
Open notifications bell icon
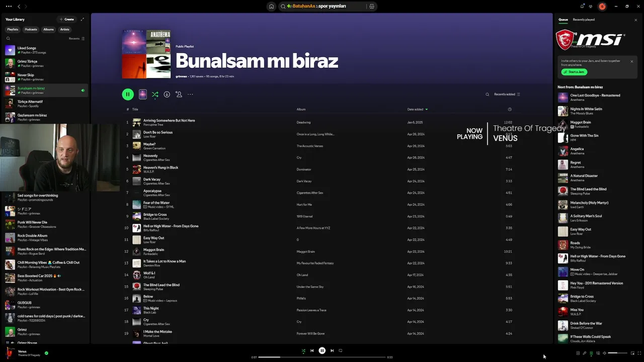tap(582, 7)
